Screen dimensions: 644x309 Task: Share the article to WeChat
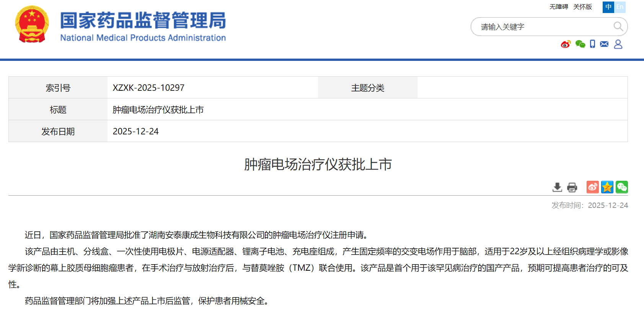[621, 187]
